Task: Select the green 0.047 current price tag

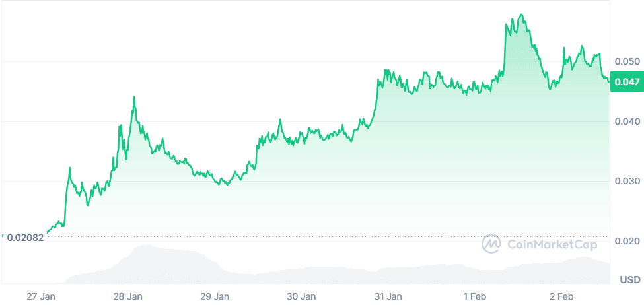Action: click(x=626, y=82)
